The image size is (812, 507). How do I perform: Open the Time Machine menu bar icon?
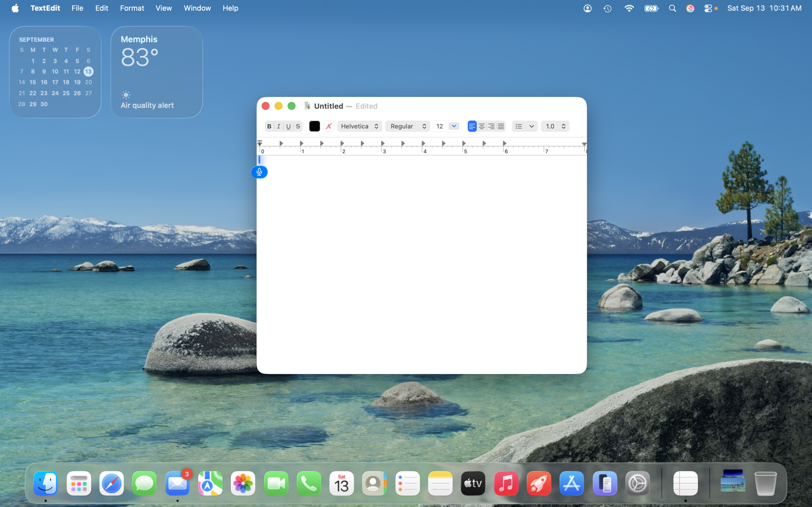click(607, 8)
